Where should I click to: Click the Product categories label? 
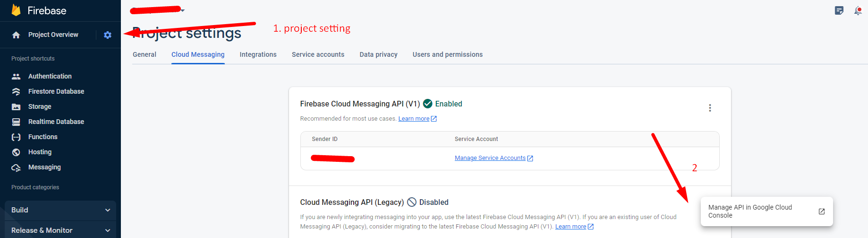coord(35,187)
